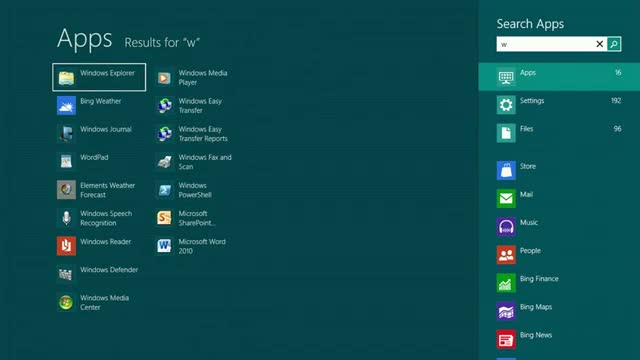Select the Music headphones icon
The width and height of the screenshot is (640, 360).
tap(506, 227)
